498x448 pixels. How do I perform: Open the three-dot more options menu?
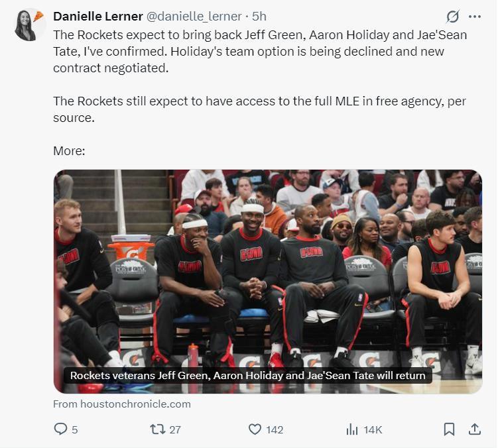(475, 17)
